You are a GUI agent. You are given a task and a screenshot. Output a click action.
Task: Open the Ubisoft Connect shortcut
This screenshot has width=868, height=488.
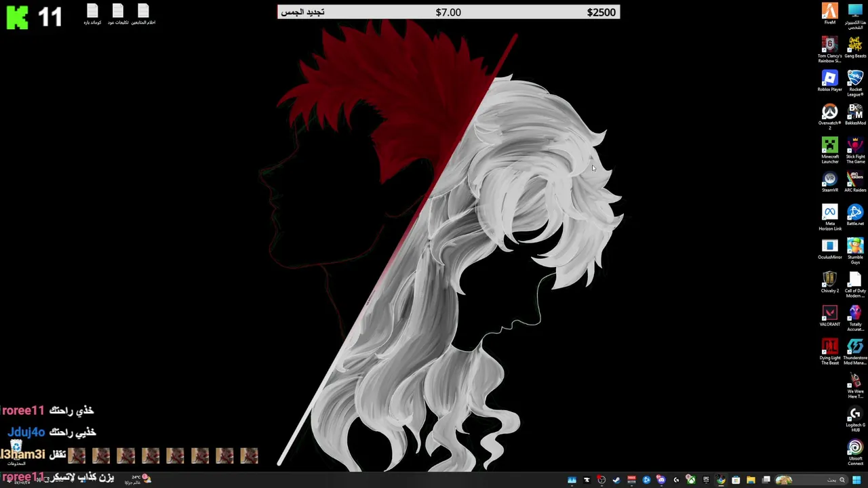[855, 452]
